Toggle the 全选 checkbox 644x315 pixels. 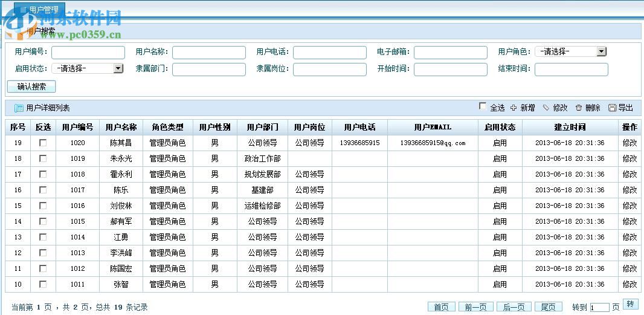coord(483,106)
